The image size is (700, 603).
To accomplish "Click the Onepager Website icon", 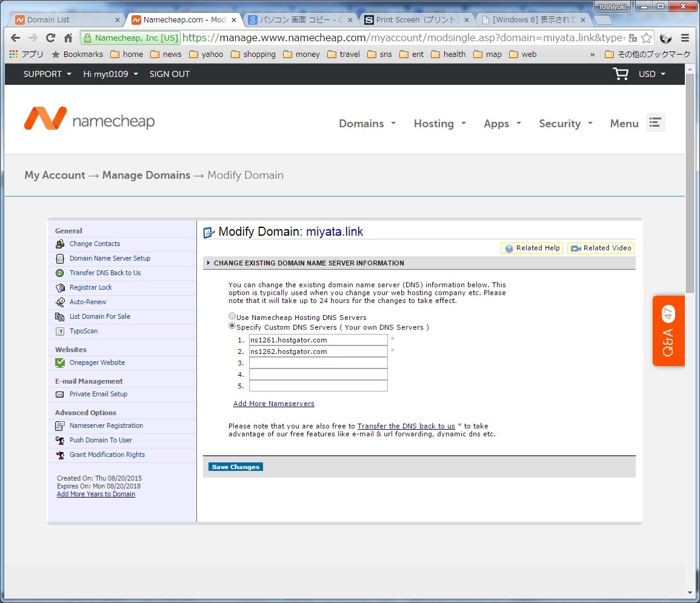I will click(x=60, y=363).
